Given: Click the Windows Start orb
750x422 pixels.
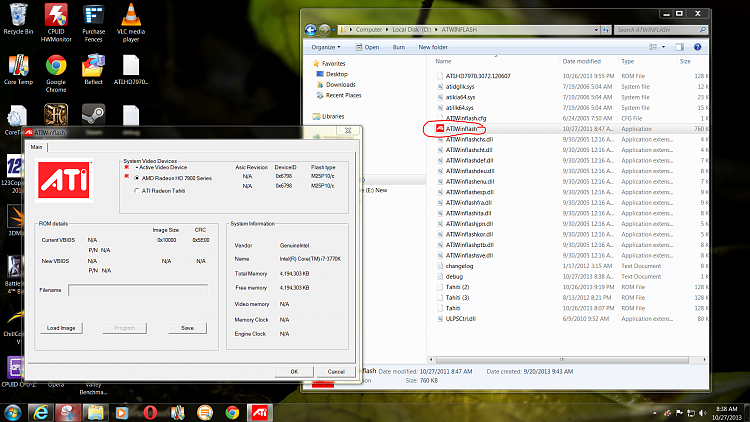Looking at the screenshot, I should pyautogui.click(x=12, y=412).
